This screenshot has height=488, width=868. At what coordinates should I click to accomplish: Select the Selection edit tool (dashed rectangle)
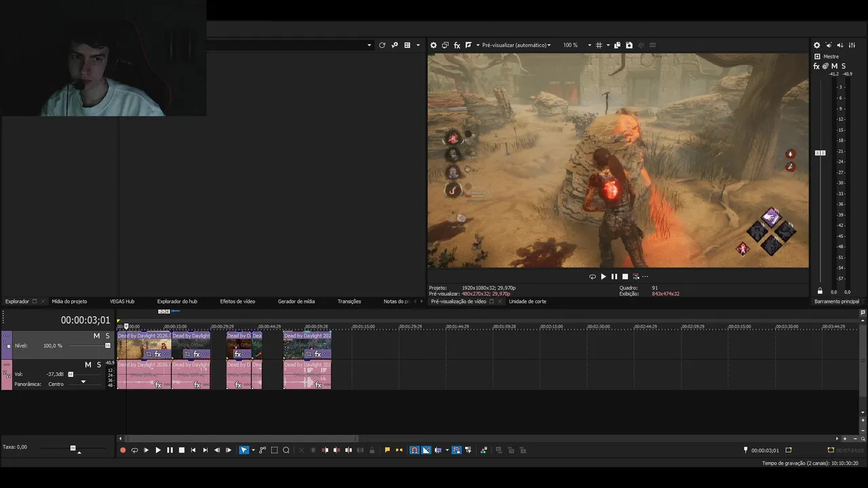click(x=275, y=450)
